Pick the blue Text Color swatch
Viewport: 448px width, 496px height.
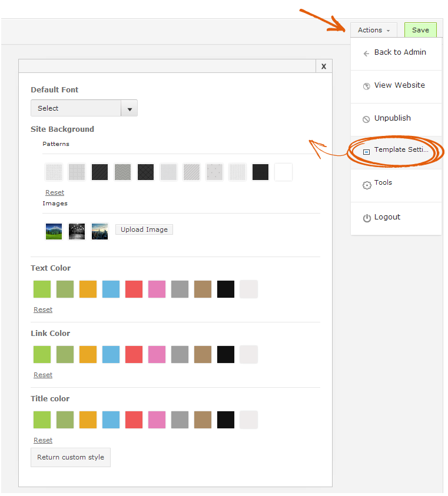coord(111,289)
